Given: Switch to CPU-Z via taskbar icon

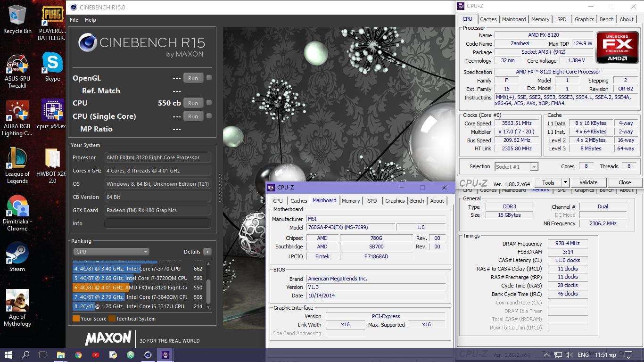Looking at the screenshot, I should pyautogui.click(x=165, y=355).
